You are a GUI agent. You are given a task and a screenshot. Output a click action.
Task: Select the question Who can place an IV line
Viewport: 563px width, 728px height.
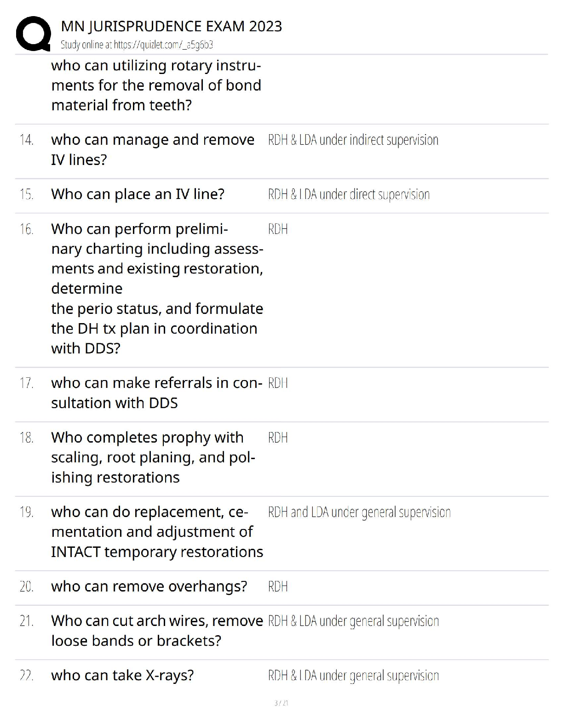pyautogui.click(x=138, y=194)
